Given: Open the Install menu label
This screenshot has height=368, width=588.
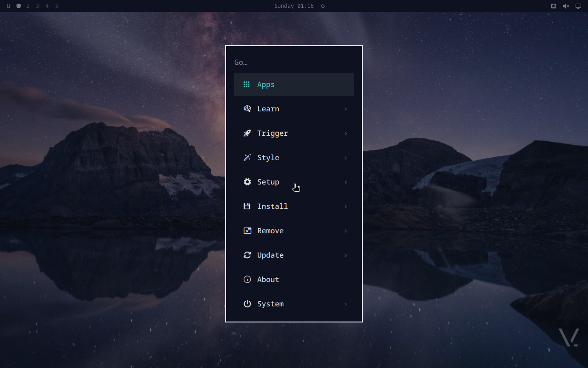Looking at the screenshot, I should click(x=272, y=206).
